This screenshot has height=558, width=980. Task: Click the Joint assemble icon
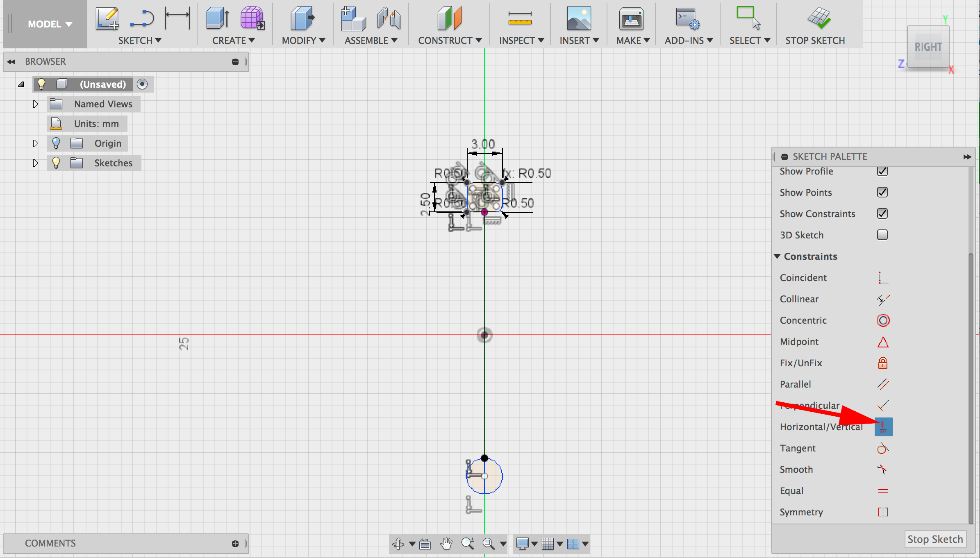pos(389,18)
